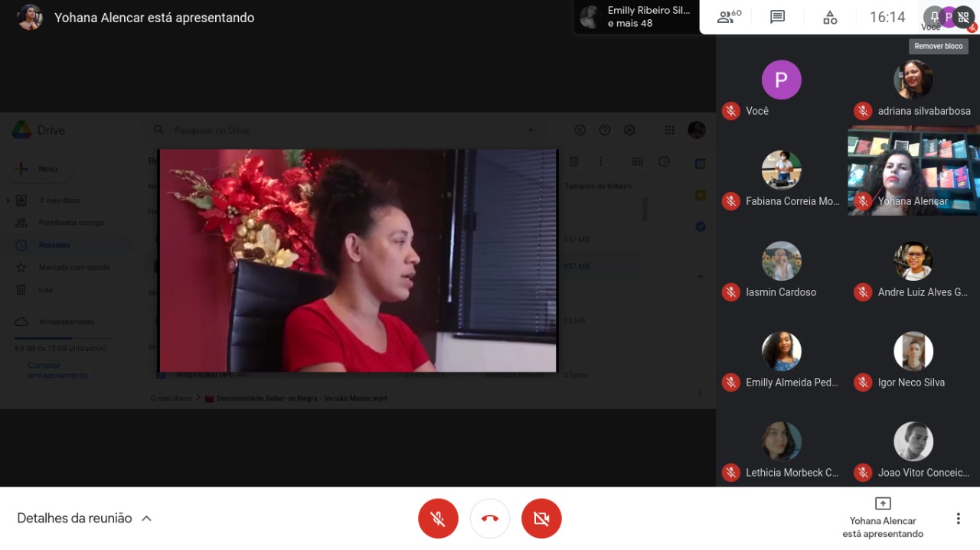Open the three-dot more options menu
Viewport: 980px width, 550px height.
958,518
